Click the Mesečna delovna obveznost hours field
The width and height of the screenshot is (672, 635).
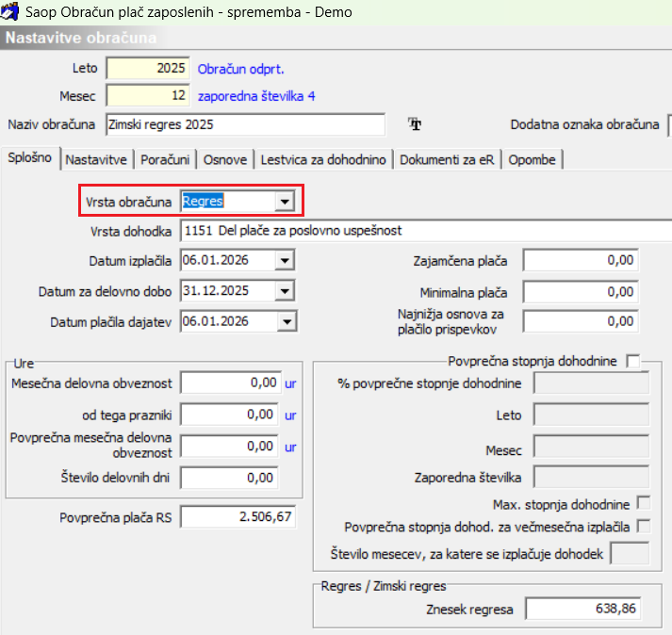tap(231, 383)
